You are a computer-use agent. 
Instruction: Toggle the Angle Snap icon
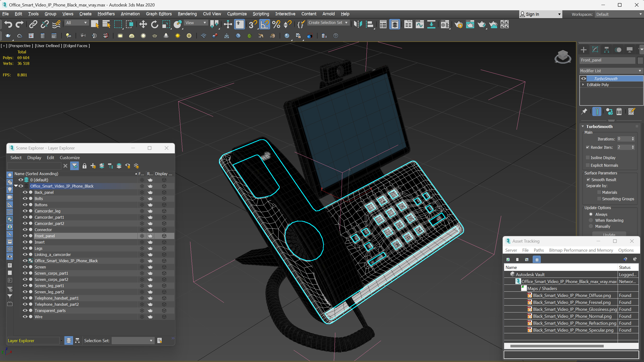pos(264,24)
